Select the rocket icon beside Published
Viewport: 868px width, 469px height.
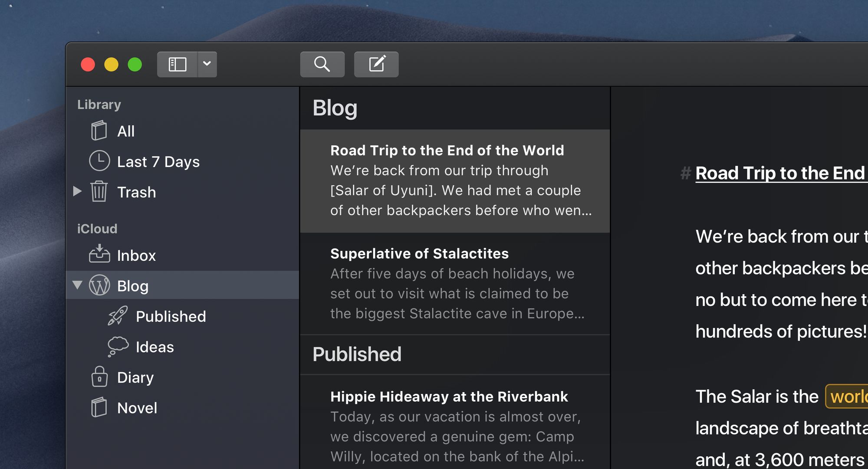[118, 316]
